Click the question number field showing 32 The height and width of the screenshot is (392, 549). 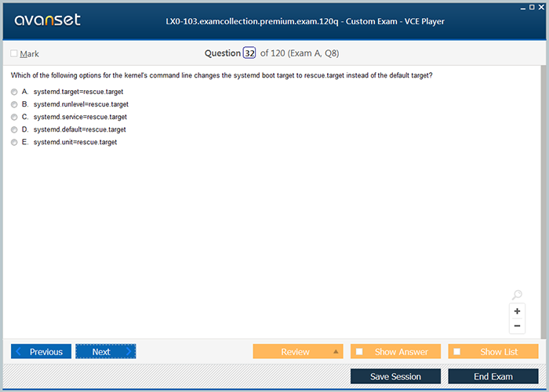pyautogui.click(x=249, y=53)
